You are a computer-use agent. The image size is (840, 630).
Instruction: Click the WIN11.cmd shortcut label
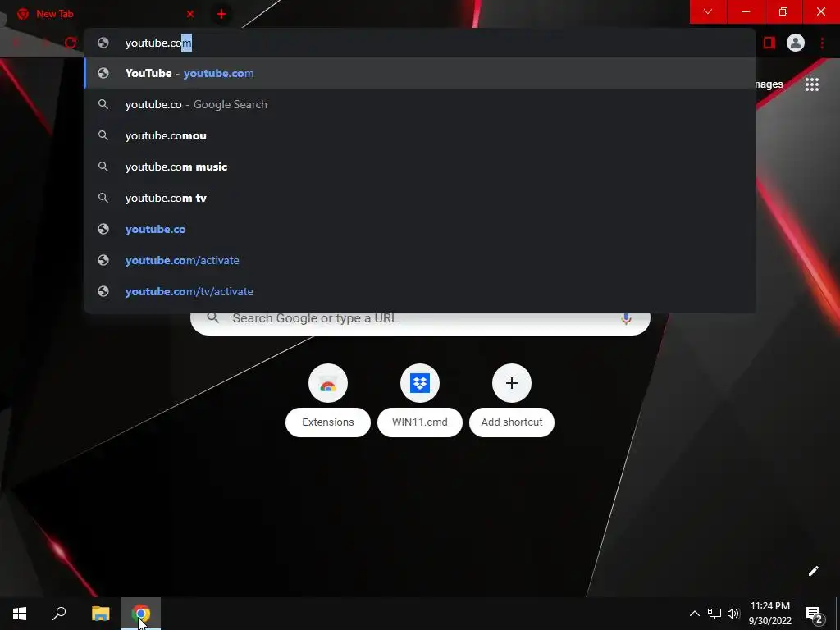(420, 422)
